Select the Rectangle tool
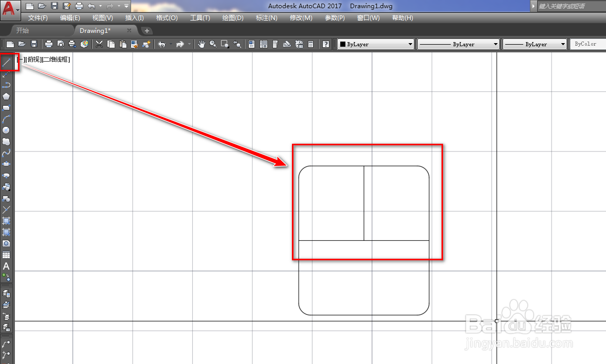This screenshot has height=364, width=606. (6, 108)
